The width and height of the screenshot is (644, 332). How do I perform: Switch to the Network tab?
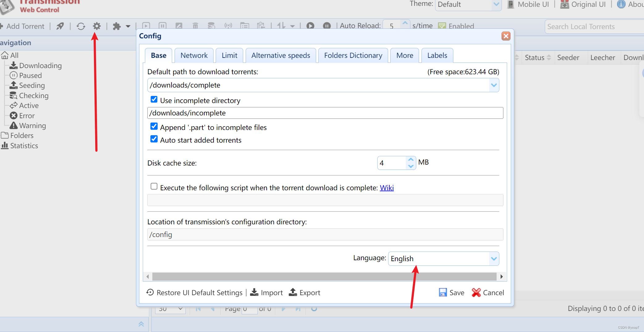tap(194, 55)
